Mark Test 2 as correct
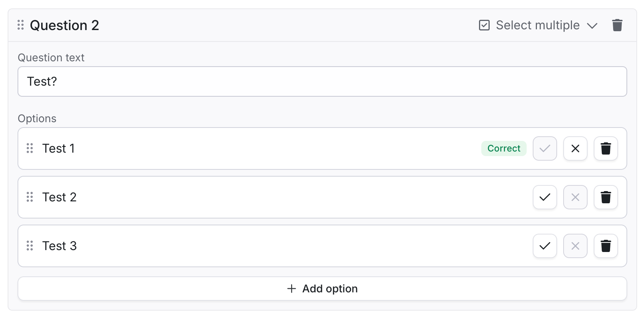Screen dimensions: 644x319 click(545, 197)
